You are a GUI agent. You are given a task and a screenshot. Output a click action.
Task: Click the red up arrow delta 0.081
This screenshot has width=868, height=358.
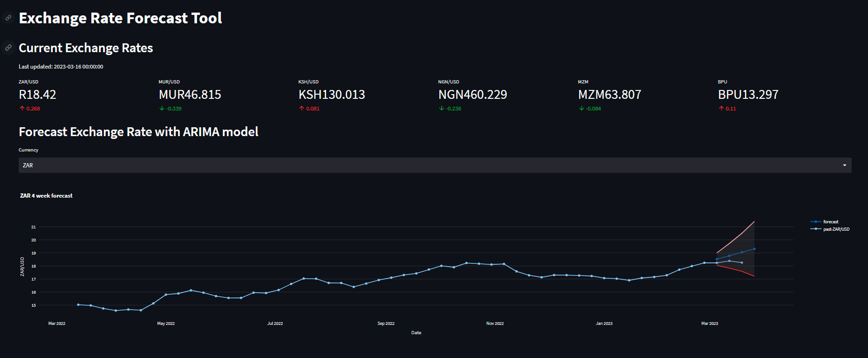309,109
